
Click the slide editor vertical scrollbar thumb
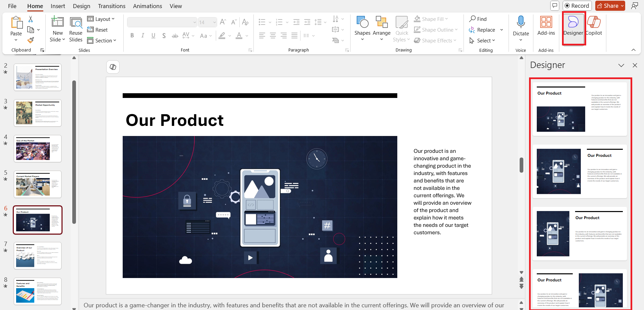point(521,165)
